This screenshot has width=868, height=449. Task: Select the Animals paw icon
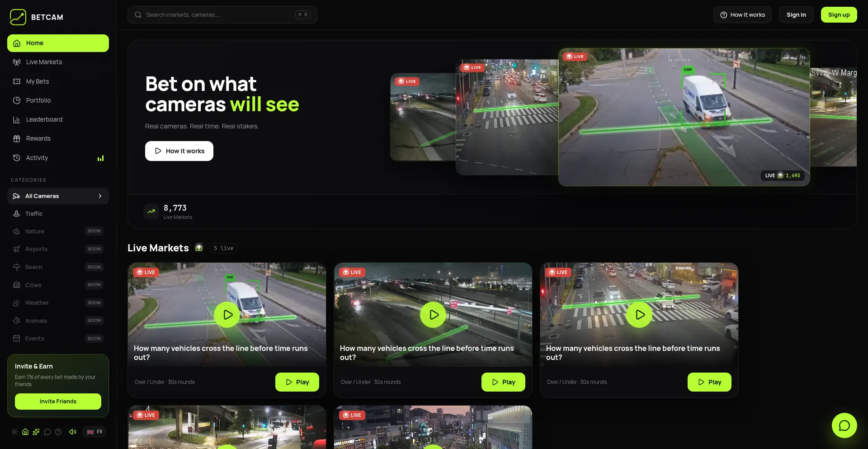pyautogui.click(x=16, y=321)
